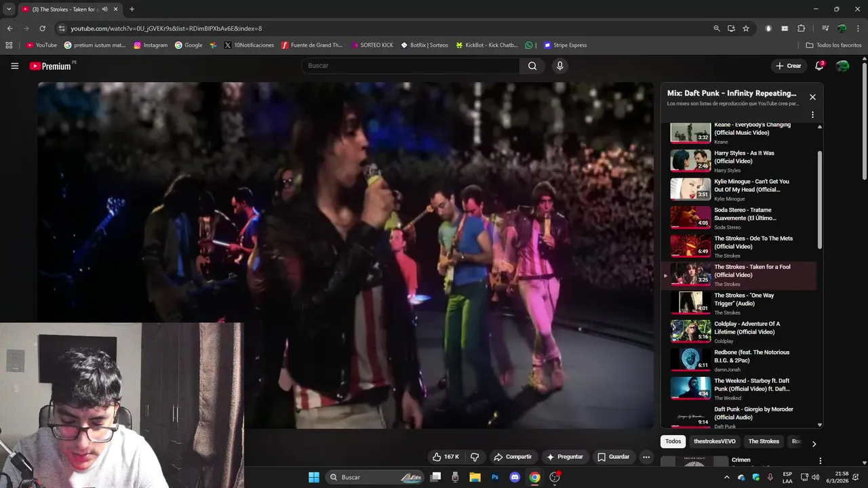868x488 pixels.
Task: Open Instagram bookmark
Action: (151, 45)
